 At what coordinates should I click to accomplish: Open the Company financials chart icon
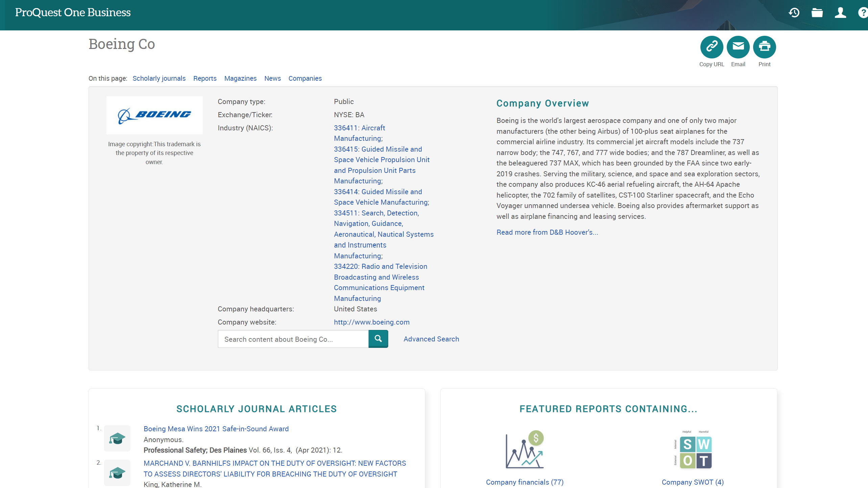point(524,450)
